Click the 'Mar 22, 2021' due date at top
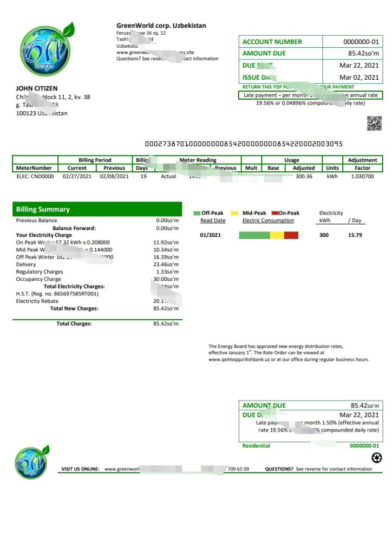 [359, 66]
